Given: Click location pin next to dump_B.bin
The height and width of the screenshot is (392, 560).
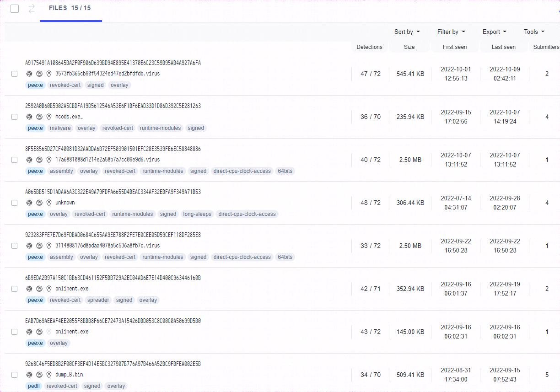Looking at the screenshot, I should [x=49, y=375].
